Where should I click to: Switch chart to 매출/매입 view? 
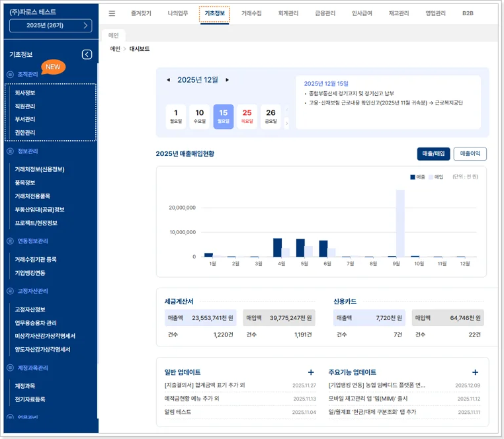pos(433,153)
